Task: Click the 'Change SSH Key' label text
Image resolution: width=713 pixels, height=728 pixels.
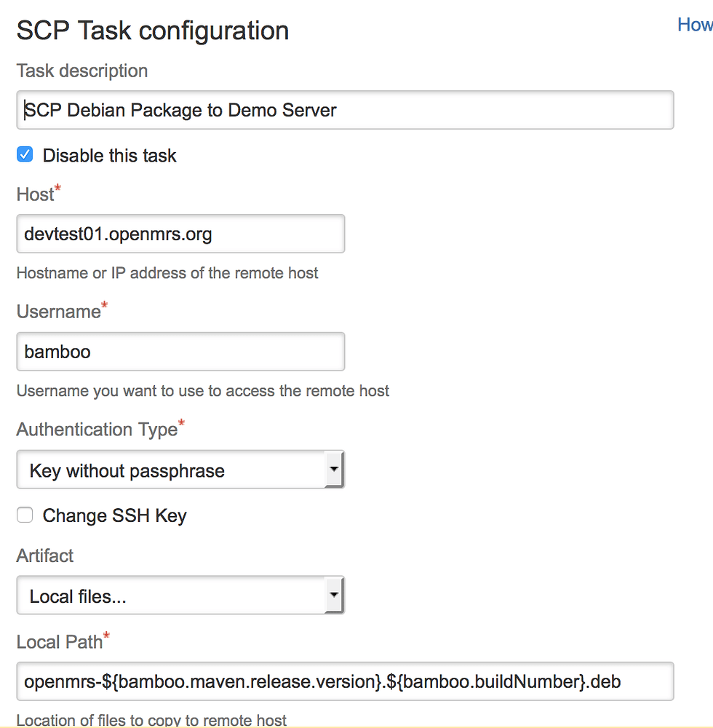Action: [x=114, y=516]
